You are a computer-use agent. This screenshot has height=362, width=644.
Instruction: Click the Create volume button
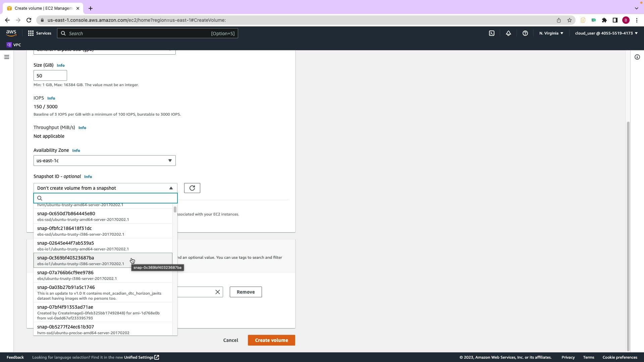coord(271,340)
